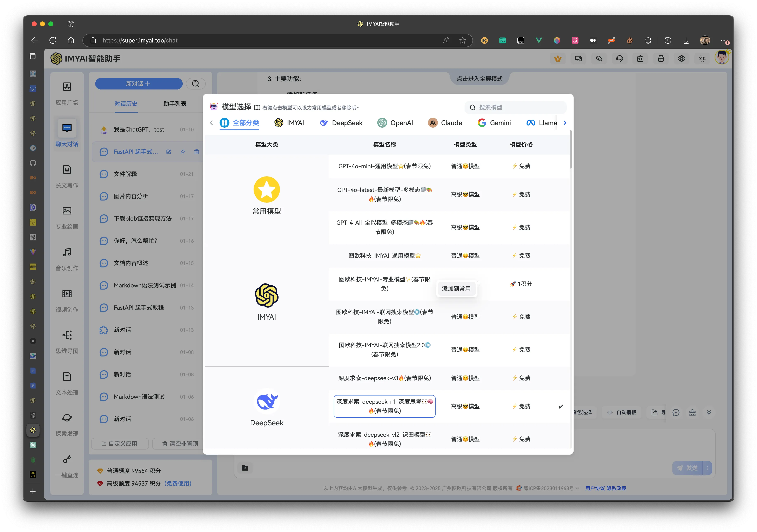
Task: Toggle the 自动播报 auto-read option
Action: (622, 412)
